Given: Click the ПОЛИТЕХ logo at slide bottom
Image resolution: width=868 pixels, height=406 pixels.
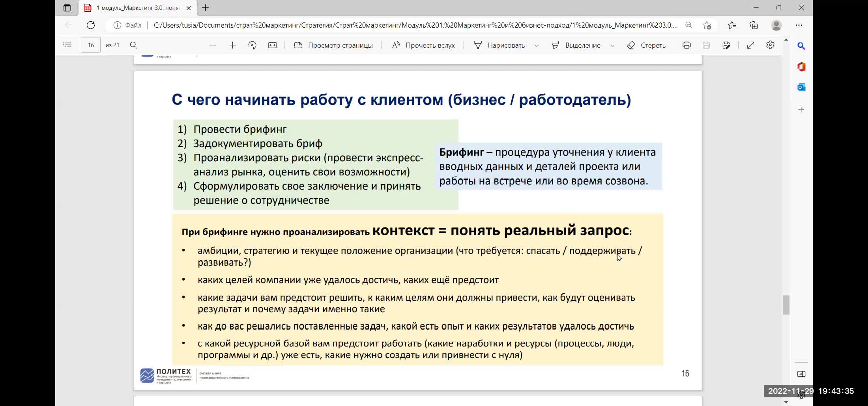Looking at the screenshot, I should 165,376.
